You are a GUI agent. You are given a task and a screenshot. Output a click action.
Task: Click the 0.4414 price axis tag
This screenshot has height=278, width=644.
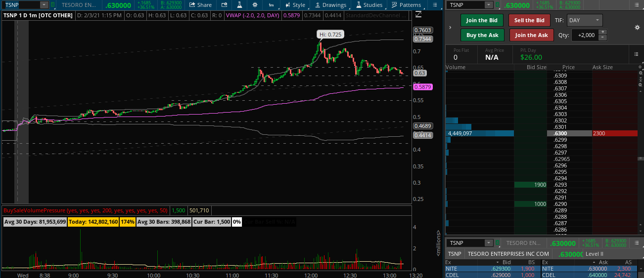point(424,135)
